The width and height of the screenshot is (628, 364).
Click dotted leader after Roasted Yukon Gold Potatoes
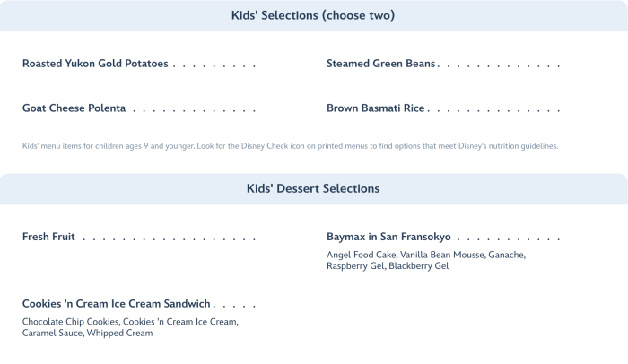click(214, 65)
